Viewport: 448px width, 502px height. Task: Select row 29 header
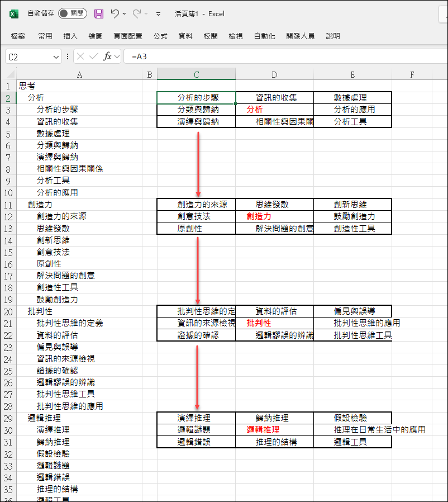click(8, 418)
